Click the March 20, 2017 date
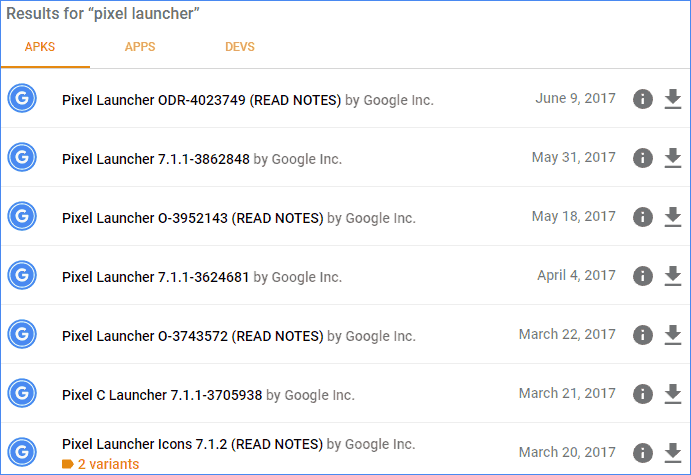This screenshot has height=475, width=691. click(x=567, y=453)
